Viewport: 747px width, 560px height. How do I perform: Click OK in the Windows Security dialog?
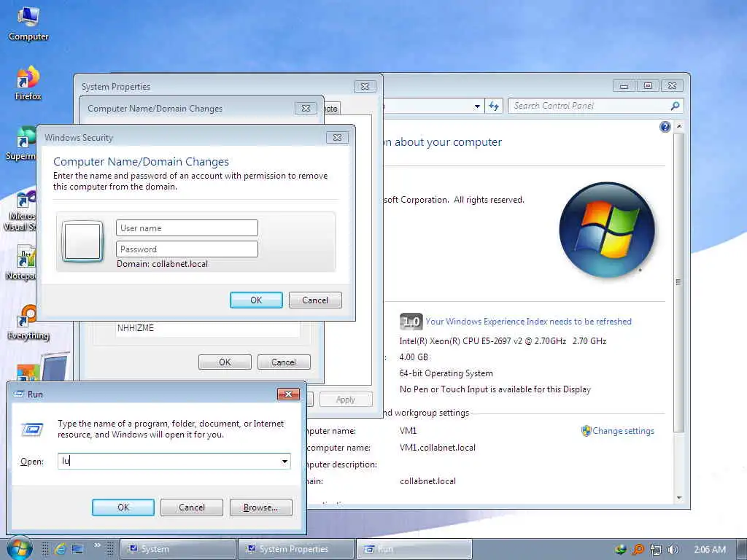click(x=256, y=300)
